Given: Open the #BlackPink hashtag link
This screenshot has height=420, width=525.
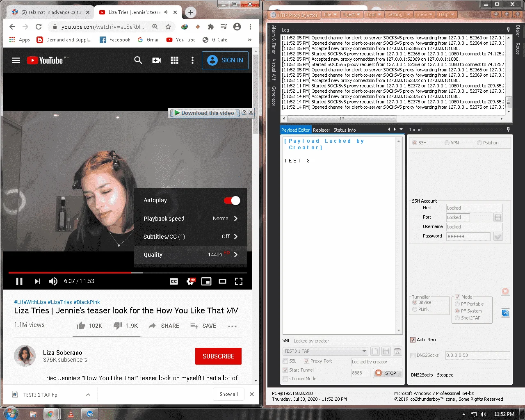Looking at the screenshot, I should tap(87, 302).
